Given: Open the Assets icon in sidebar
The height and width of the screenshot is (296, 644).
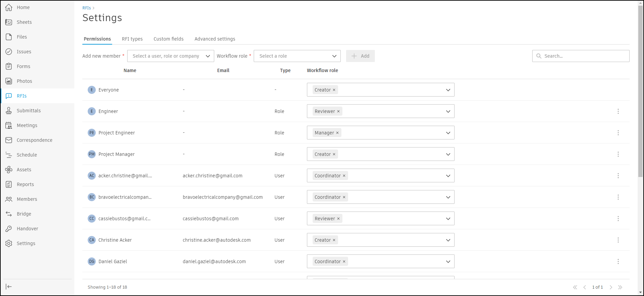Looking at the screenshot, I should pos(9,170).
